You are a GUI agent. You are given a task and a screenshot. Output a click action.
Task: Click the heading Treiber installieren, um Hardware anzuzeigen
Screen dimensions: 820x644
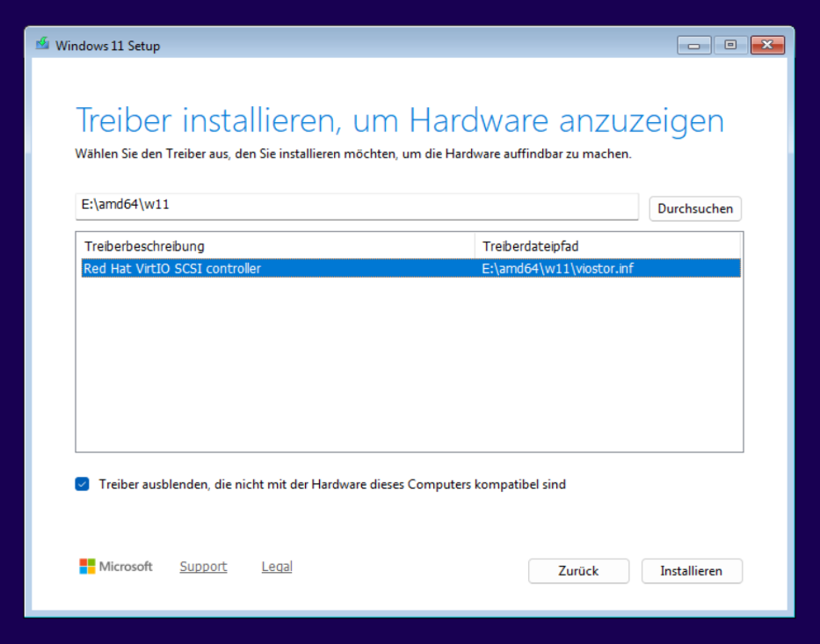(x=400, y=120)
